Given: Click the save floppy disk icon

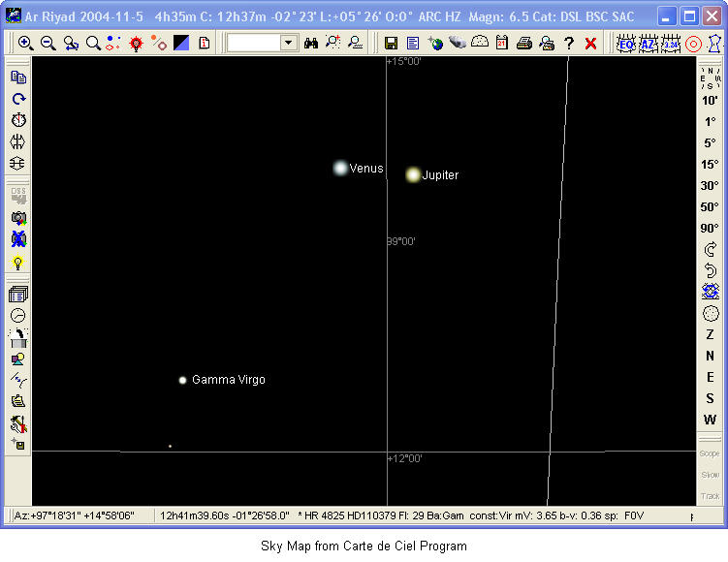Looking at the screenshot, I should [391, 44].
